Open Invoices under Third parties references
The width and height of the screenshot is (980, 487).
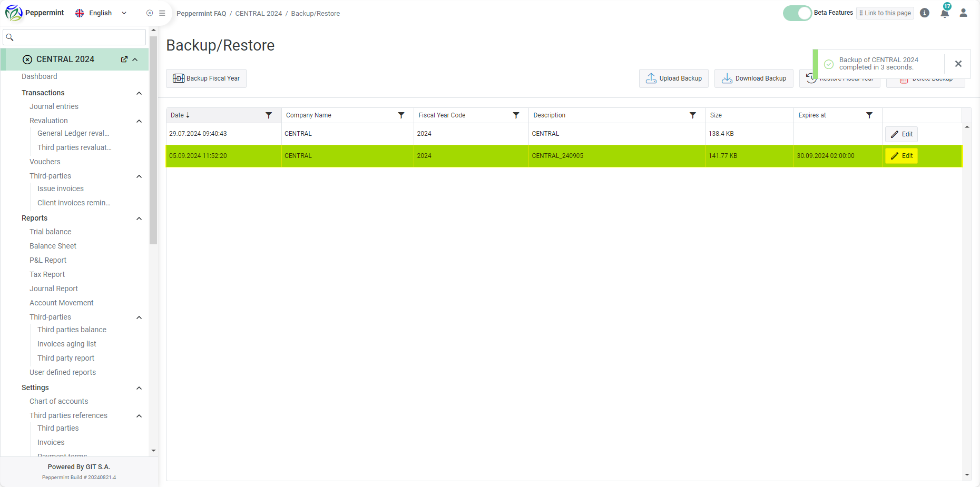coord(51,442)
